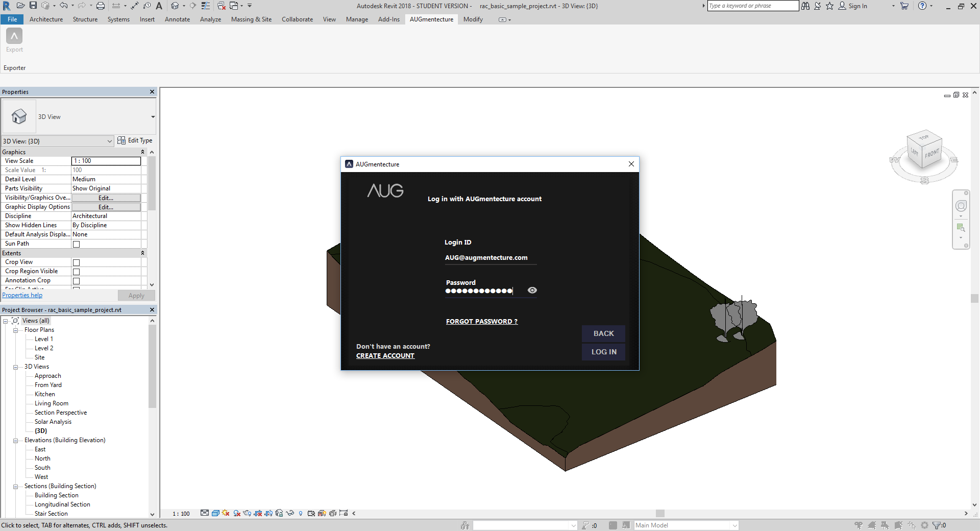
Task: Click the LOG IN button
Action: [x=604, y=352]
